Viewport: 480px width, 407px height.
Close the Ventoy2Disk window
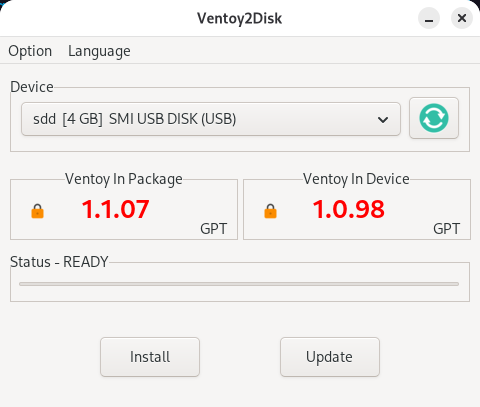click(x=462, y=18)
